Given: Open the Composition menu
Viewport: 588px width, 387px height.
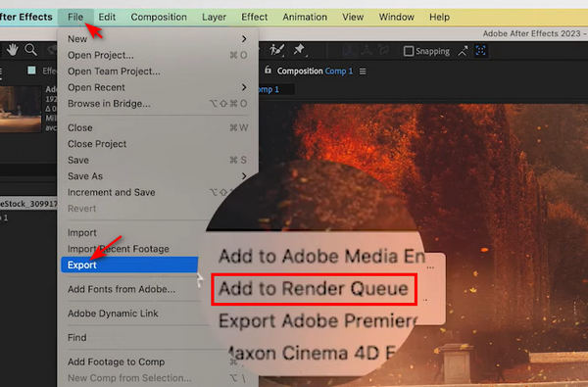Looking at the screenshot, I should pos(159,17).
